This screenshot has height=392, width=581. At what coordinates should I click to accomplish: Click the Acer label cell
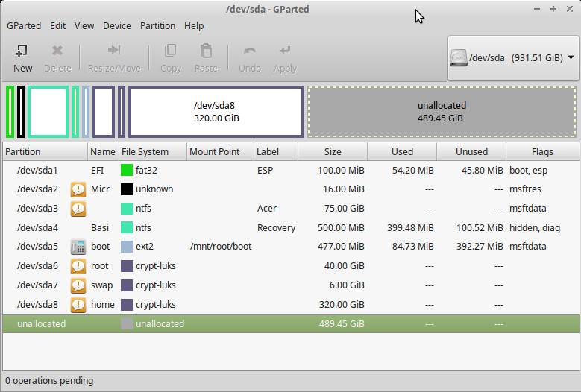click(x=267, y=209)
